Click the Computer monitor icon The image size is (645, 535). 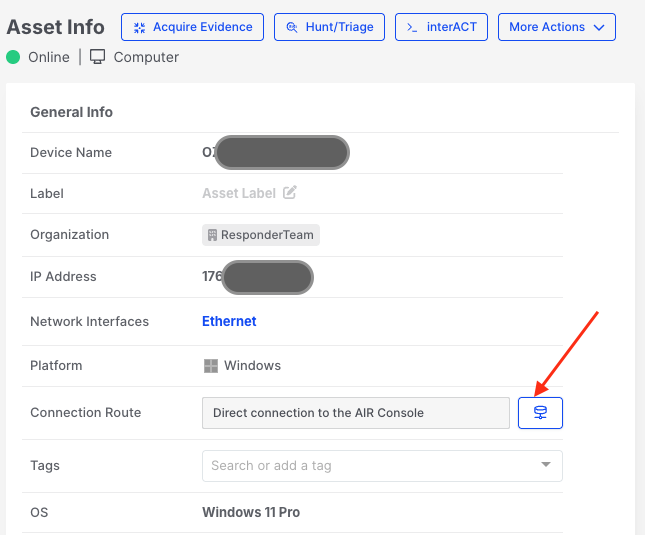98,57
